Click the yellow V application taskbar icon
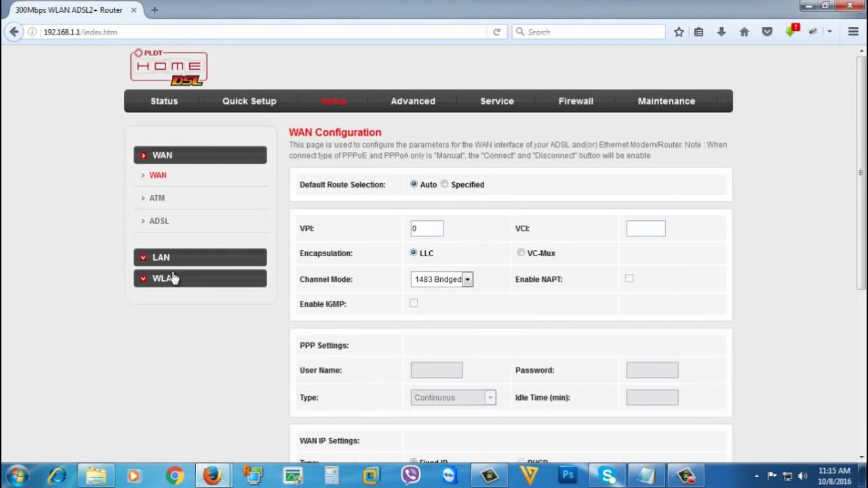The width and height of the screenshot is (868, 488). [529, 476]
